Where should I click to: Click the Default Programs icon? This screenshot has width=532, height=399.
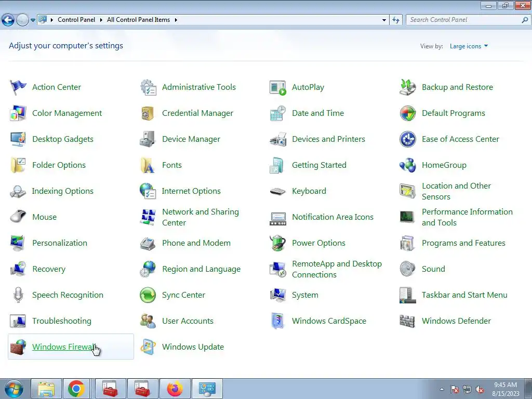click(407, 113)
